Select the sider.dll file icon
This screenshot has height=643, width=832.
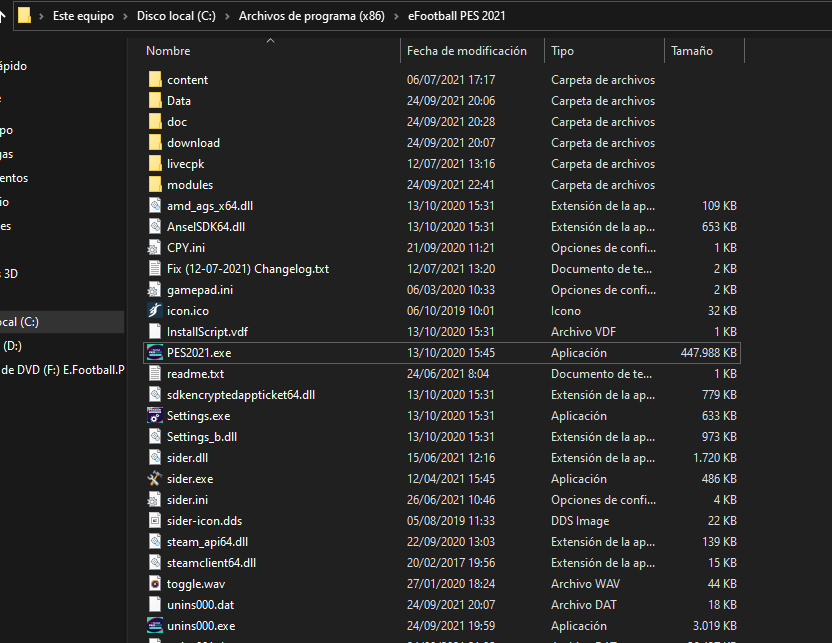pos(155,457)
